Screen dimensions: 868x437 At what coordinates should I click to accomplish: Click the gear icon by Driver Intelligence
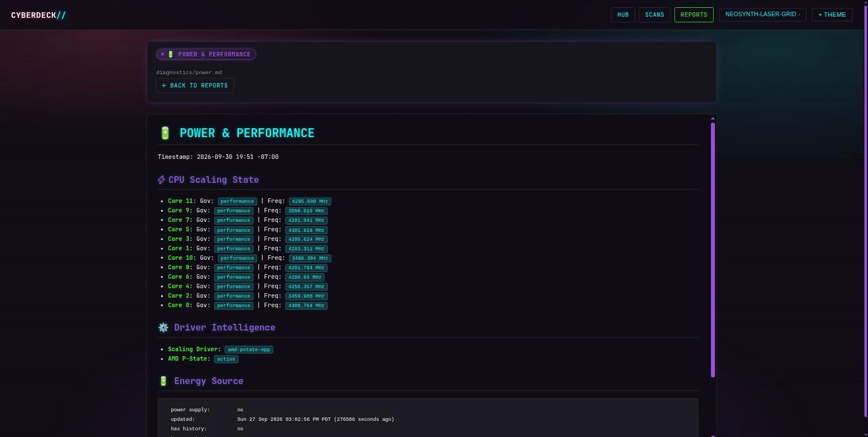(x=163, y=327)
